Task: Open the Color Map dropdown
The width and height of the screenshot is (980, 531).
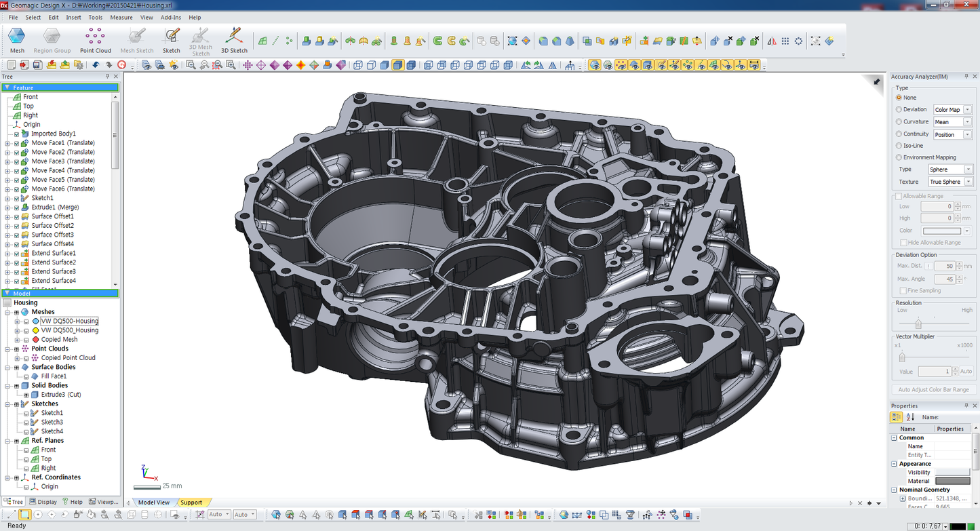Action: point(952,110)
